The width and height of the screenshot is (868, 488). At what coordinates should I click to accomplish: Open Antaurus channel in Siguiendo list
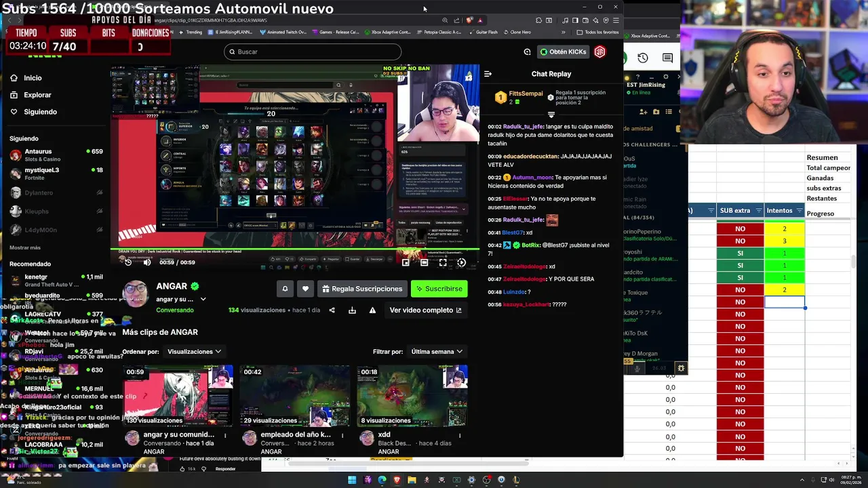coord(56,155)
